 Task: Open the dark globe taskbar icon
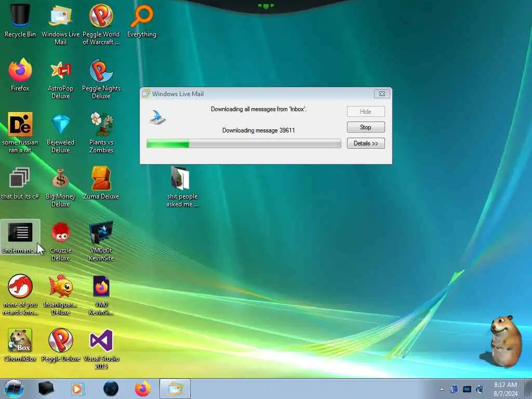111,389
